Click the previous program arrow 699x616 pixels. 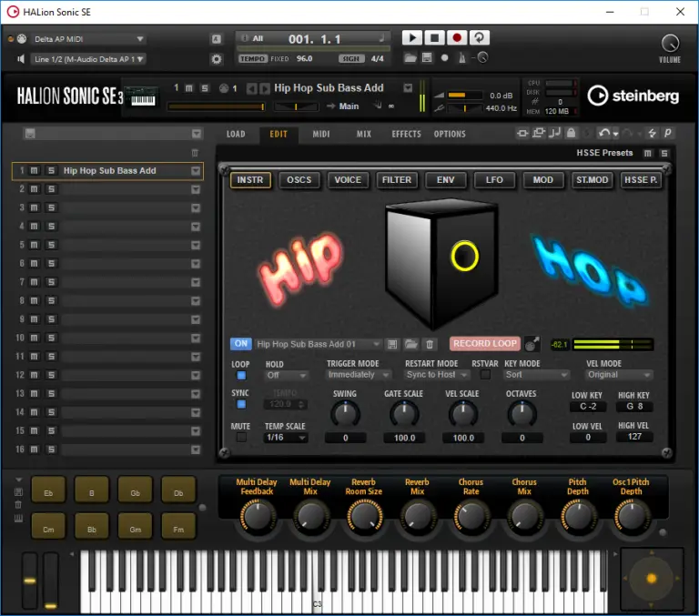pos(251,88)
